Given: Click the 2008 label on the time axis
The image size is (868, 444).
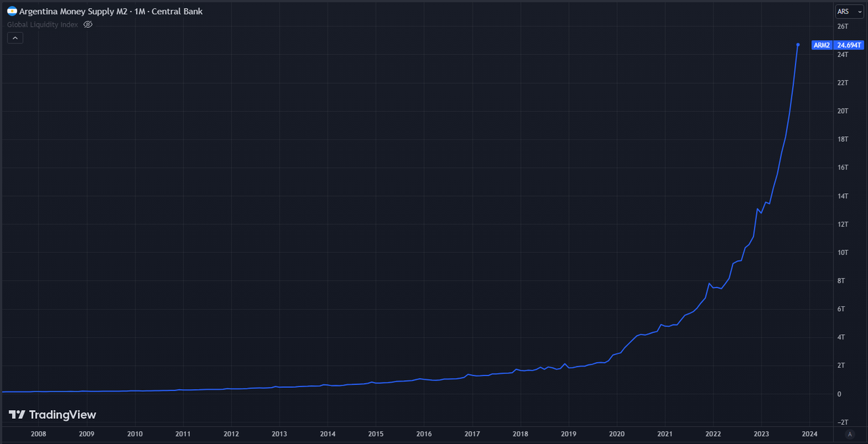Looking at the screenshot, I should [x=39, y=434].
